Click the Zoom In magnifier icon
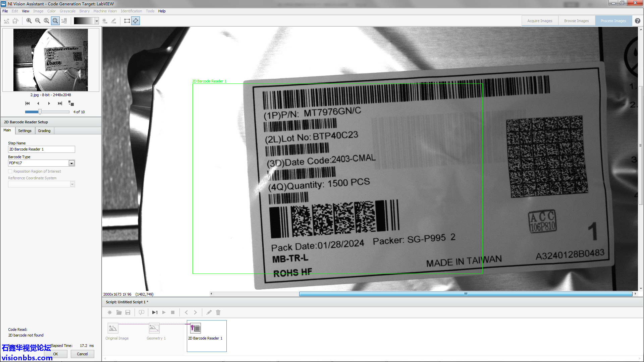Viewport: 644px width, 362px height. (x=29, y=21)
